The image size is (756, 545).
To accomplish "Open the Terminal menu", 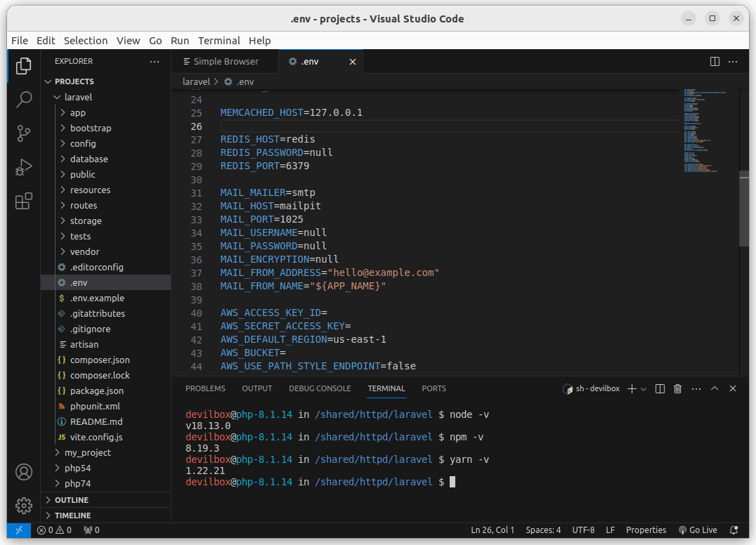I will click(x=219, y=41).
